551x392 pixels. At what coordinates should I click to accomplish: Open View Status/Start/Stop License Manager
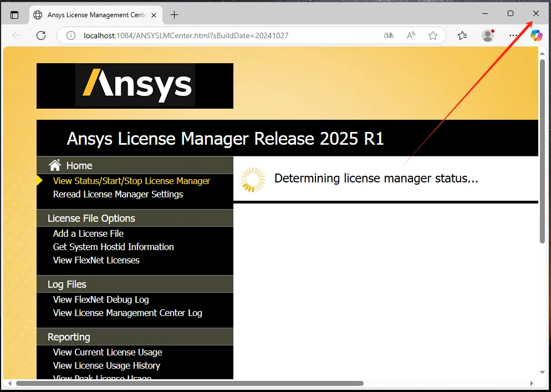click(x=131, y=181)
